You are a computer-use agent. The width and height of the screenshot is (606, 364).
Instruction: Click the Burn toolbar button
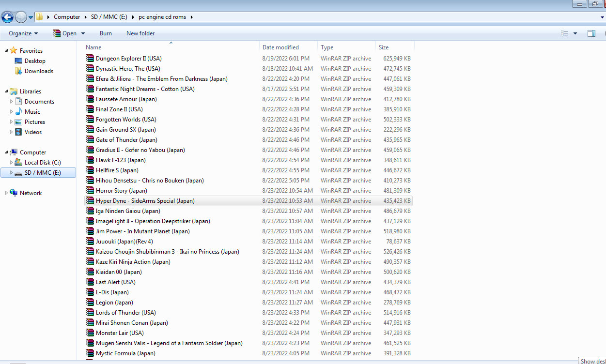(106, 33)
